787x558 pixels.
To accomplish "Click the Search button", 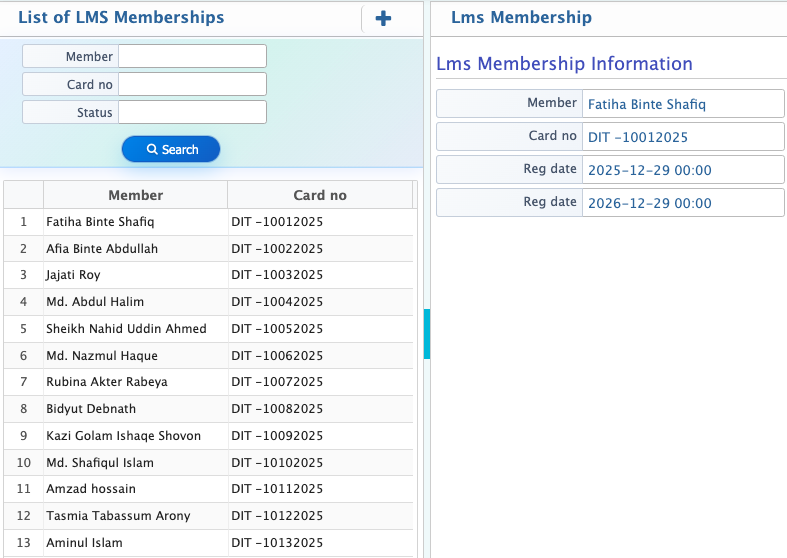I will click(171, 149).
